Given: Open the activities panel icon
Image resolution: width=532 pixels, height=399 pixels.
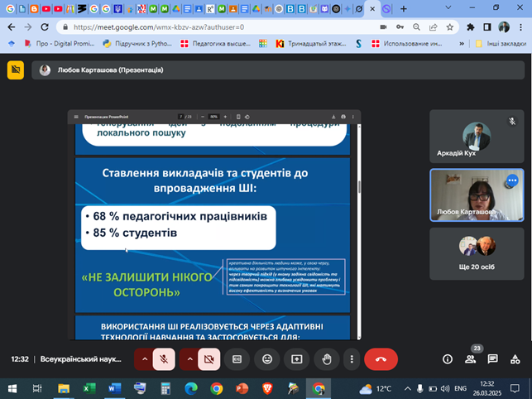Looking at the screenshot, I should (515, 359).
